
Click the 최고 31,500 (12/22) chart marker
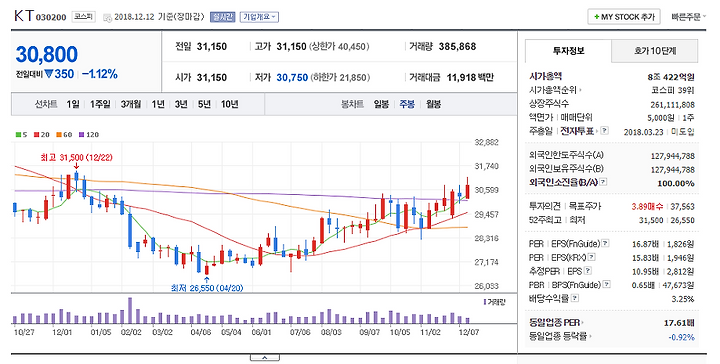point(76,158)
